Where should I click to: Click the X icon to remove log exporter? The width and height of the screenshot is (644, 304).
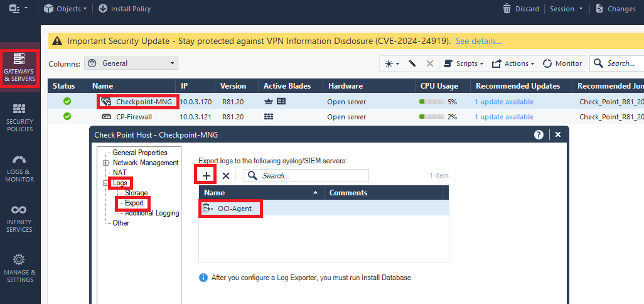[x=226, y=176]
